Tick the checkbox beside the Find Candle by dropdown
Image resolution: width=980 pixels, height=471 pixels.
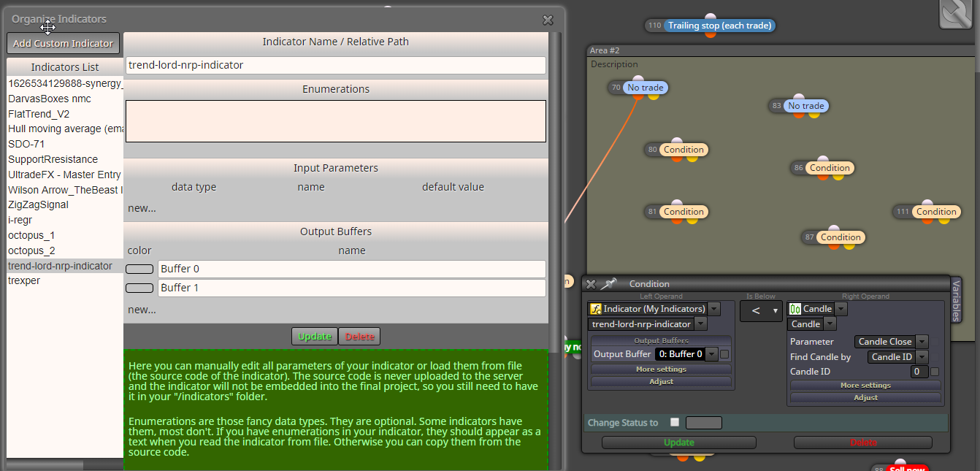[935, 357]
